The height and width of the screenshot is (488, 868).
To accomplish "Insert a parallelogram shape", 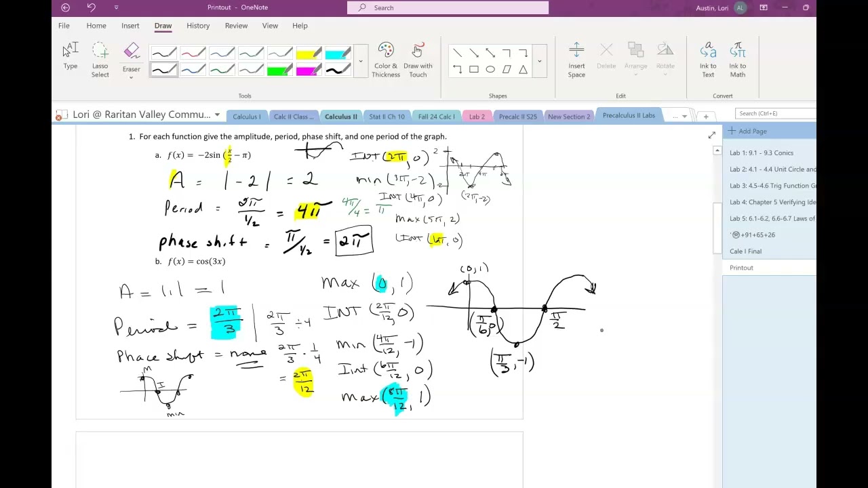I will [507, 69].
